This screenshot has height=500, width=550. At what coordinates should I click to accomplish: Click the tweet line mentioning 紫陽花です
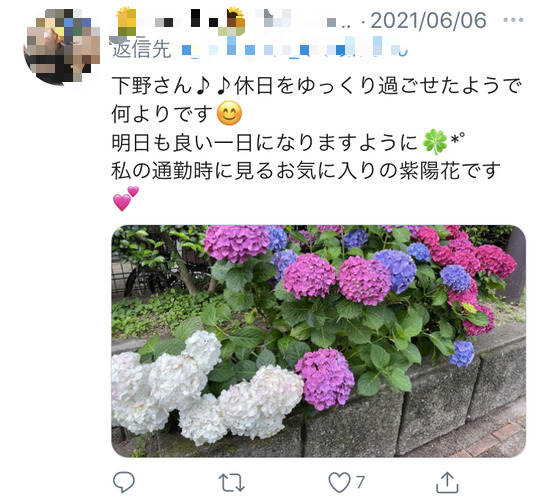point(306,171)
